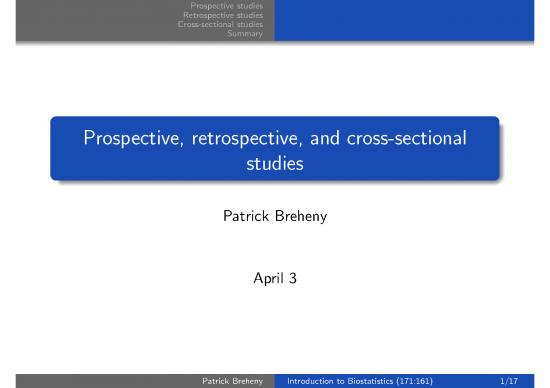Navigate to the Summary section
This screenshot has height=388, width=550.
245,33
